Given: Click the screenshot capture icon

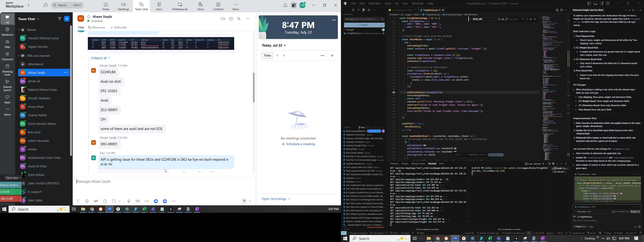Looking at the screenshot, I should click(114, 201).
